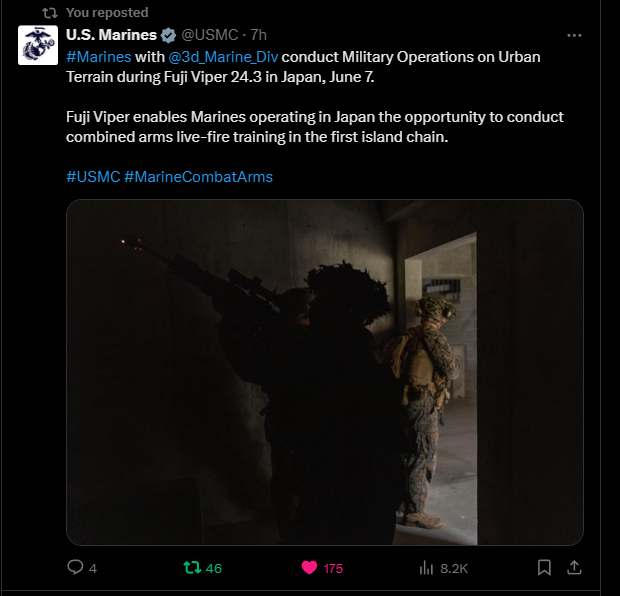Undo repost via green repost icon
The width and height of the screenshot is (620, 596).
point(192,568)
